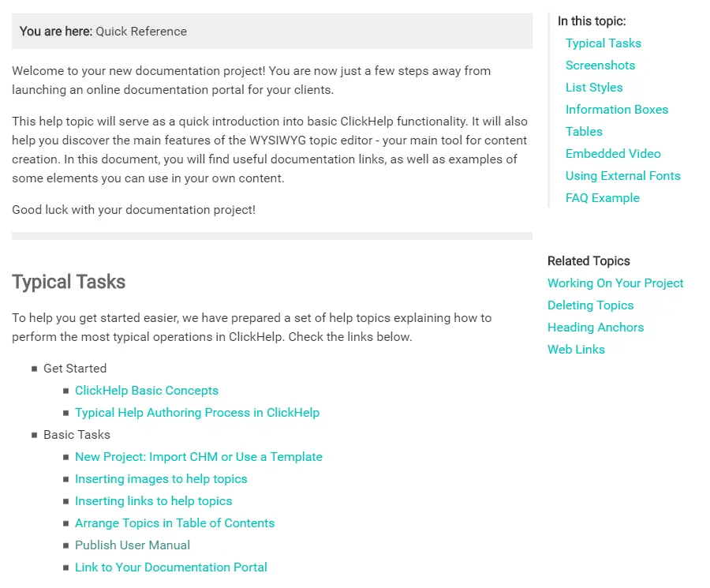This screenshot has width=710, height=588.
Task: Open Inserting images to help topics
Action: point(161,479)
